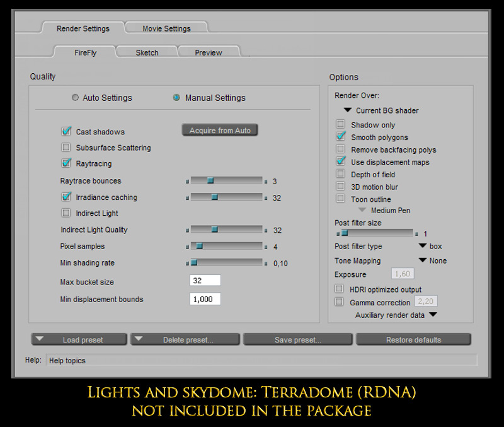Screen dimensions: 504x427
Task: Click the Acquire from Auto button
Action: pos(220,130)
